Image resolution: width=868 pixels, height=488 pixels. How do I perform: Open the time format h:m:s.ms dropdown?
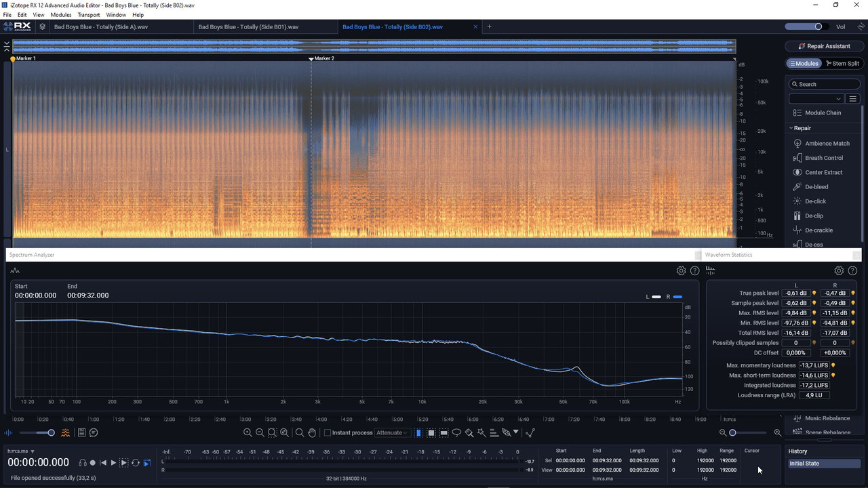[x=21, y=451]
